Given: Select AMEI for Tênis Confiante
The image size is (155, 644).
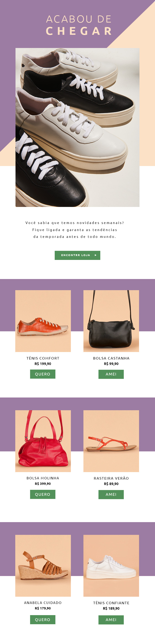Looking at the screenshot, I should [111, 620].
